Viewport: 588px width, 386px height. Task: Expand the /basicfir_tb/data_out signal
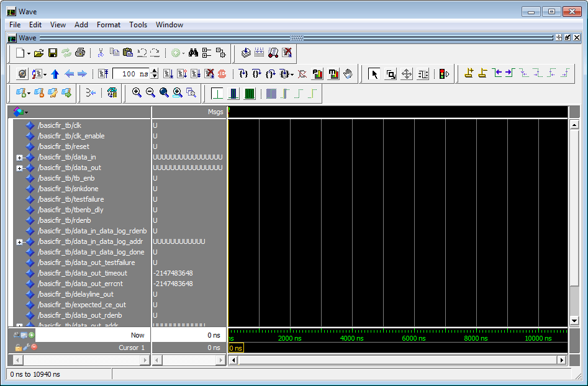[x=19, y=168]
